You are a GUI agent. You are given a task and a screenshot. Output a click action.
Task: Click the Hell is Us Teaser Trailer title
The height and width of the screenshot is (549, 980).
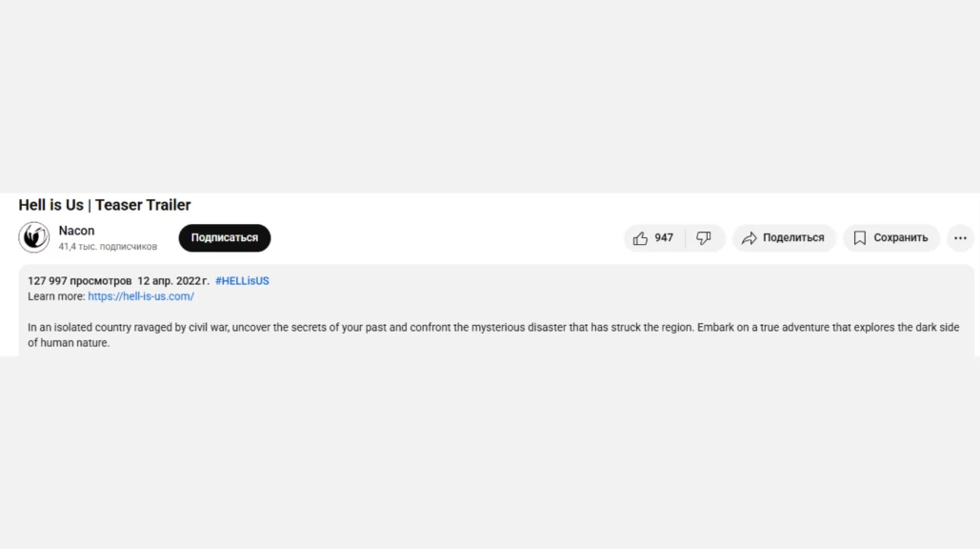tap(105, 205)
